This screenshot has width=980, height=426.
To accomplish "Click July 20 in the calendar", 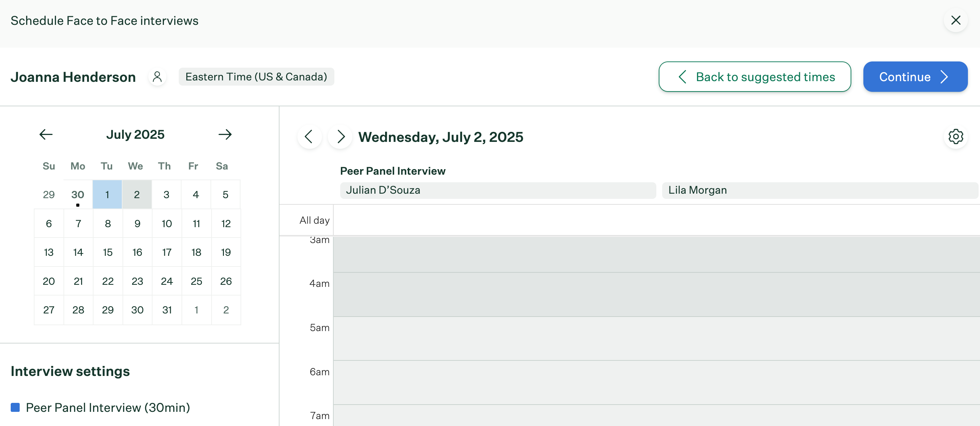I will (49, 281).
